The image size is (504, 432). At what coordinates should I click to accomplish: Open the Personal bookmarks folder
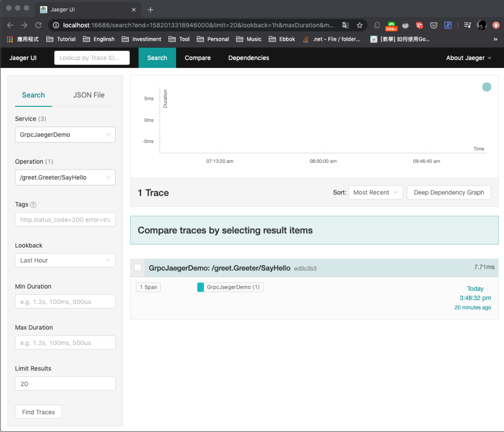[213, 39]
